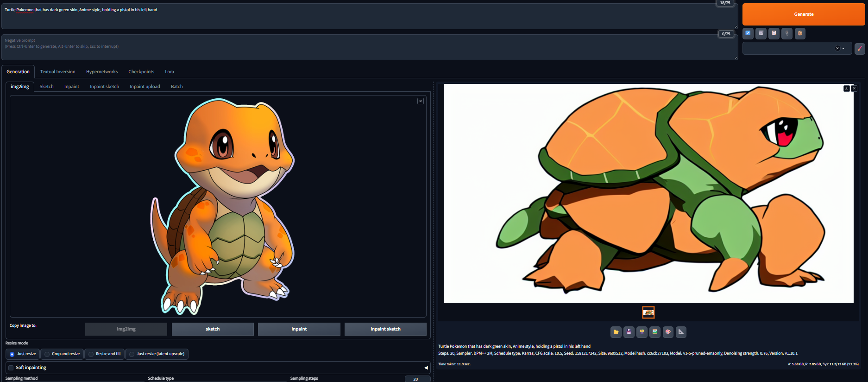Switch to the Sketch sub-tab
Image resolution: width=868 pixels, height=382 pixels.
coord(46,87)
